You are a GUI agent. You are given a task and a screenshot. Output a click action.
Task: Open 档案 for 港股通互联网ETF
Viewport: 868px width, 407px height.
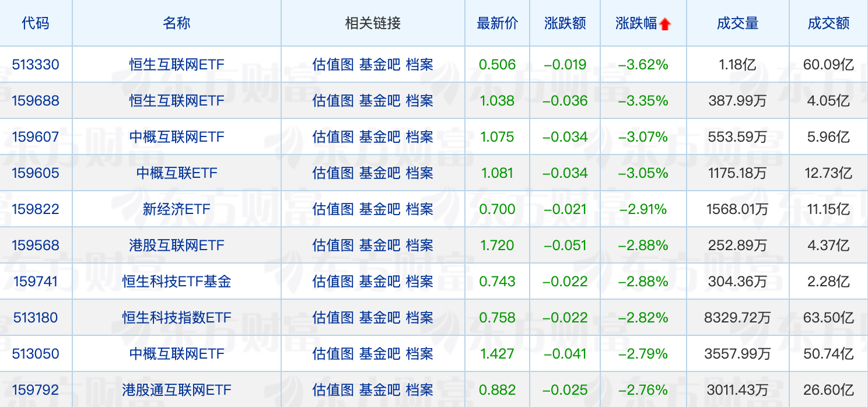419,390
